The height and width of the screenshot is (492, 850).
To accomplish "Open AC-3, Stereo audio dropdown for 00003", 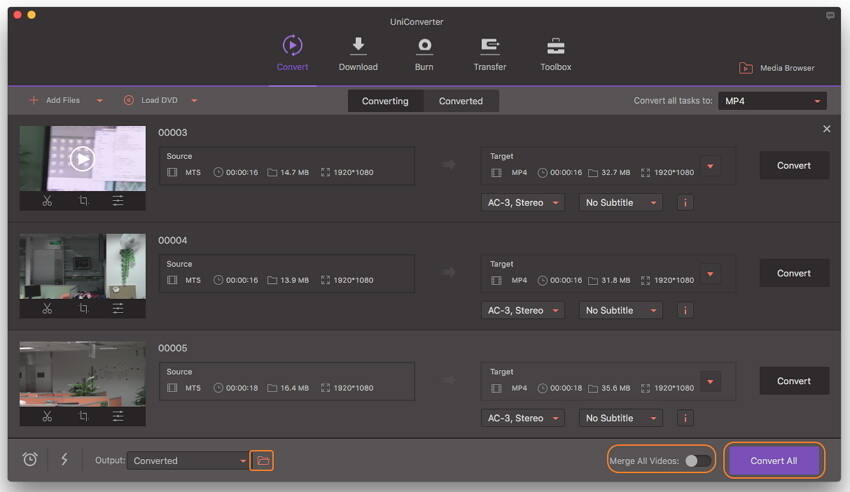I will [x=523, y=203].
